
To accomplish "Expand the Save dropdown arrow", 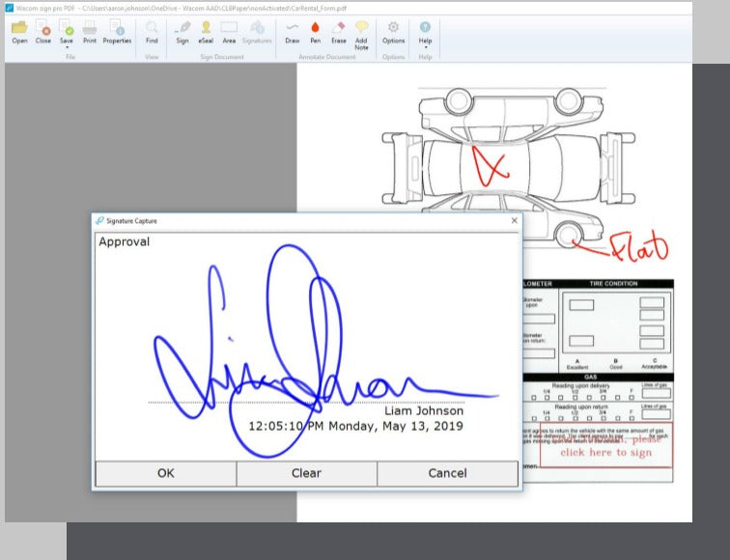I will pos(67,47).
